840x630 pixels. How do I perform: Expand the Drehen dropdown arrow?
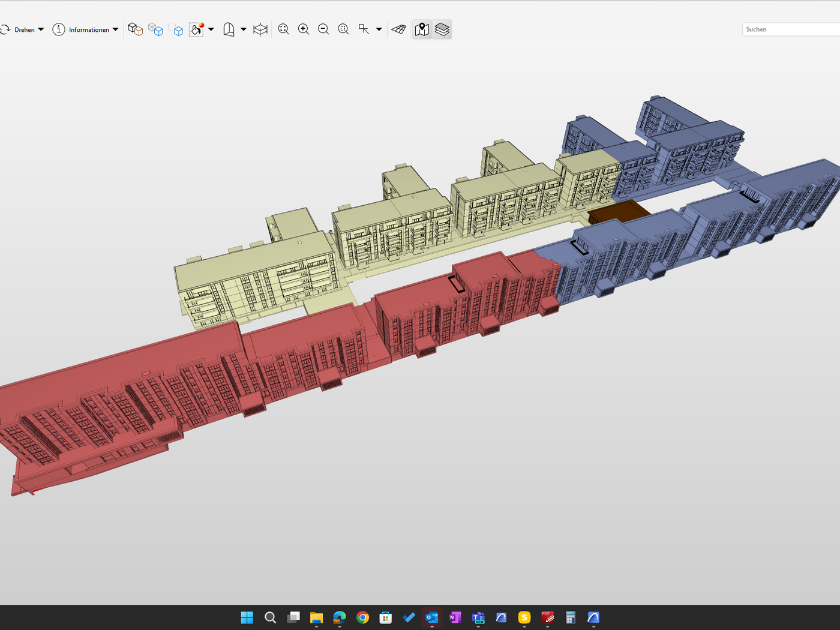point(41,29)
